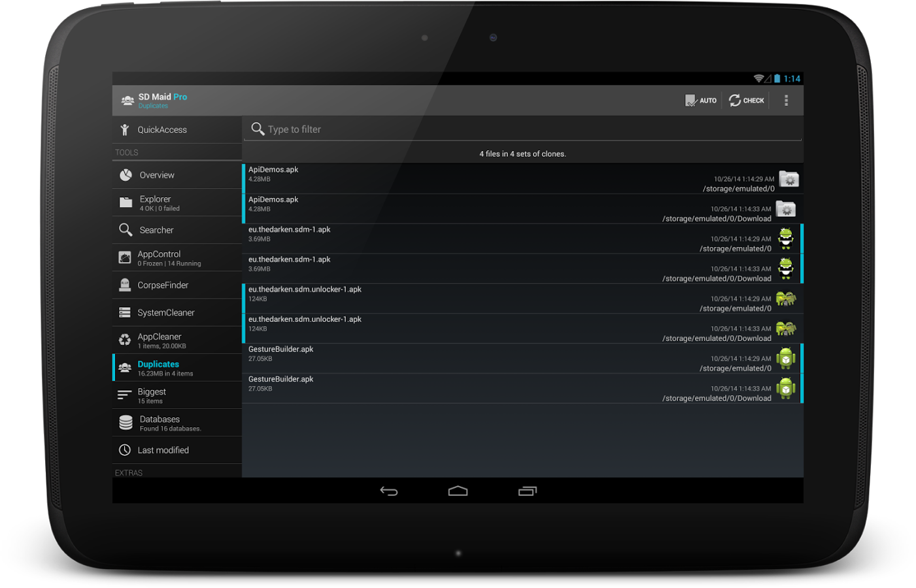The height and width of the screenshot is (588, 916).
Task: Focus the Type to filter field
Action: pos(522,129)
